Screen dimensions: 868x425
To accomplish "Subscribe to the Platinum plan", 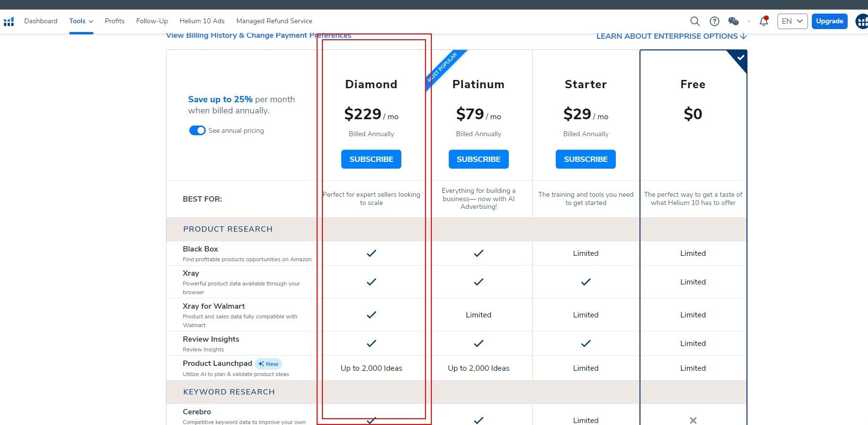I will pyautogui.click(x=478, y=159).
